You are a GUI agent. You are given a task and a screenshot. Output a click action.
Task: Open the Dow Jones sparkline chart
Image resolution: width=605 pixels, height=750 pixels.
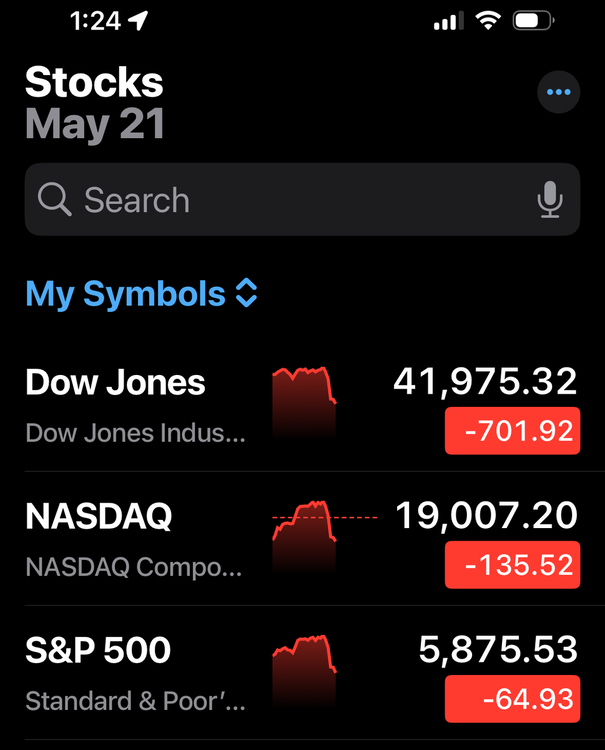tap(304, 403)
